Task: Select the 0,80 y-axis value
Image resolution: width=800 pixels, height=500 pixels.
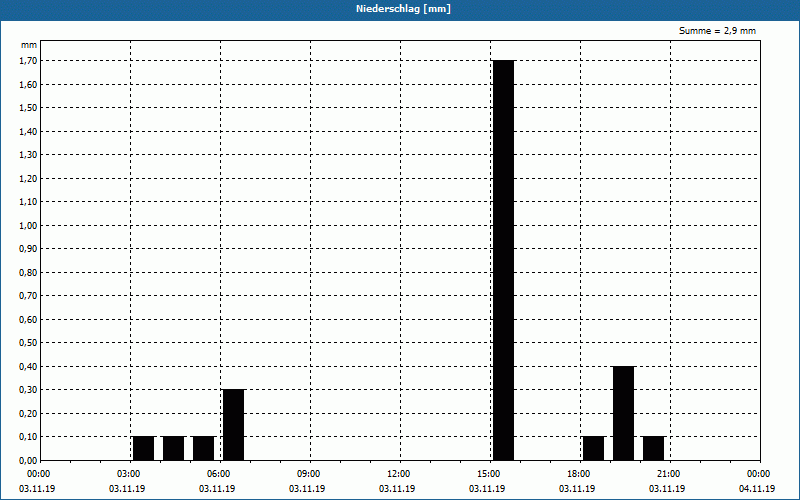Action: (28, 272)
